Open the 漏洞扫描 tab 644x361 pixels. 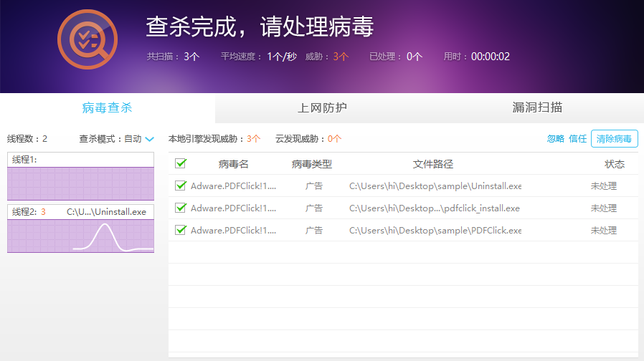[x=536, y=108]
